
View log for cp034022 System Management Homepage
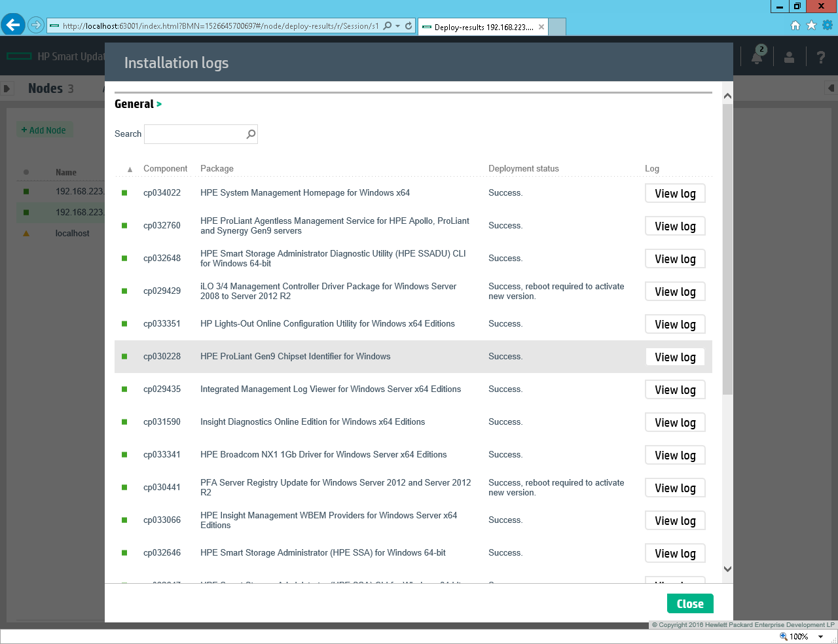coord(675,194)
